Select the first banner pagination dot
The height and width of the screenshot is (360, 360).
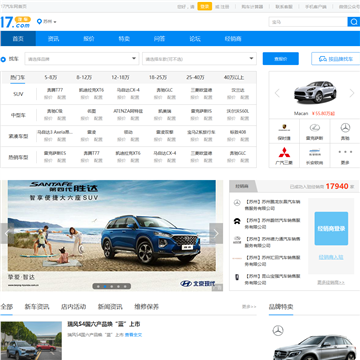[x=98, y=286]
